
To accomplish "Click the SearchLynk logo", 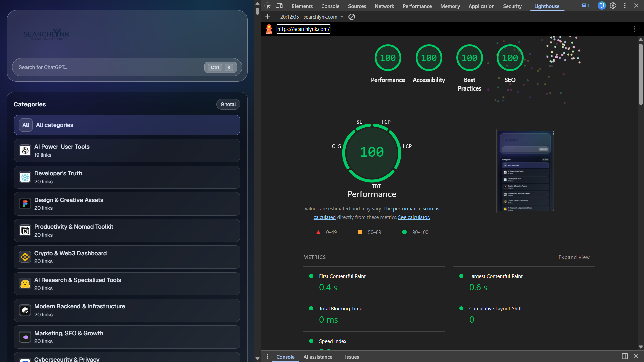I will tap(47, 34).
